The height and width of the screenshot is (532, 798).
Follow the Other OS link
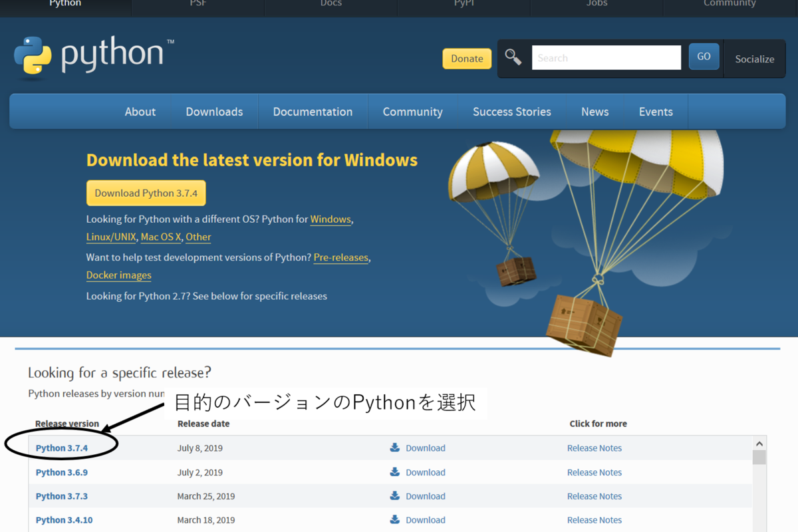click(x=198, y=237)
